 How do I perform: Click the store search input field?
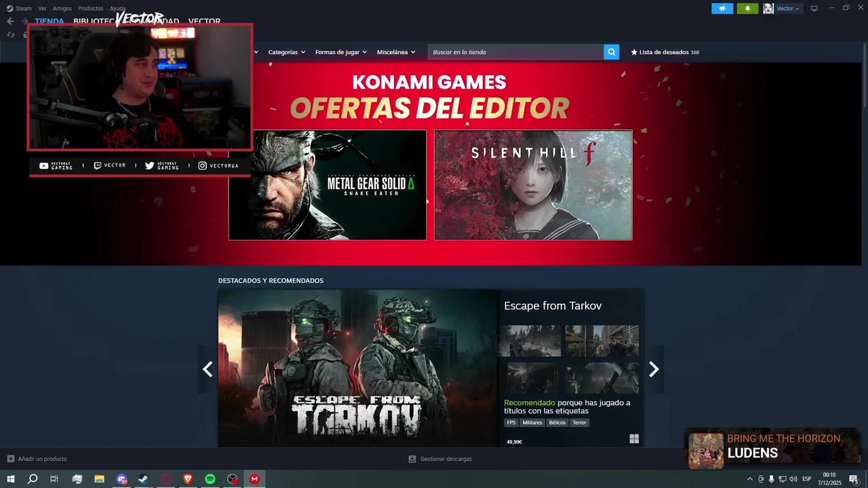click(516, 52)
